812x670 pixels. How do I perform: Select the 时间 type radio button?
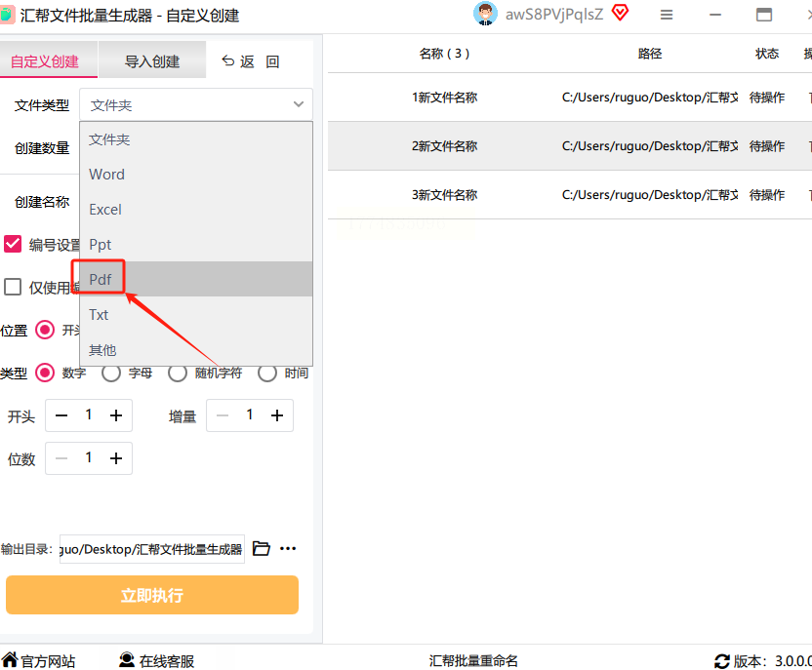pos(267,373)
